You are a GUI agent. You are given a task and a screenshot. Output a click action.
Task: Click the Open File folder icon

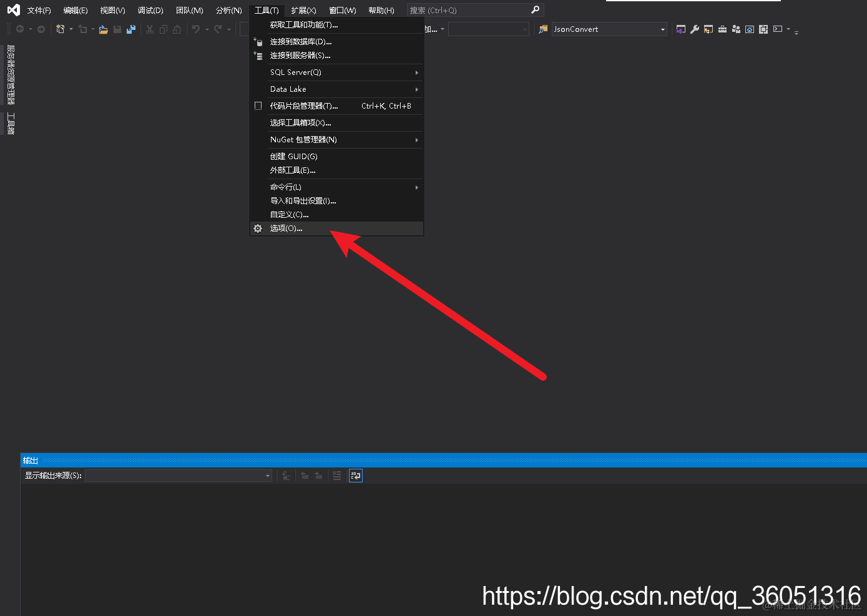(x=104, y=29)
